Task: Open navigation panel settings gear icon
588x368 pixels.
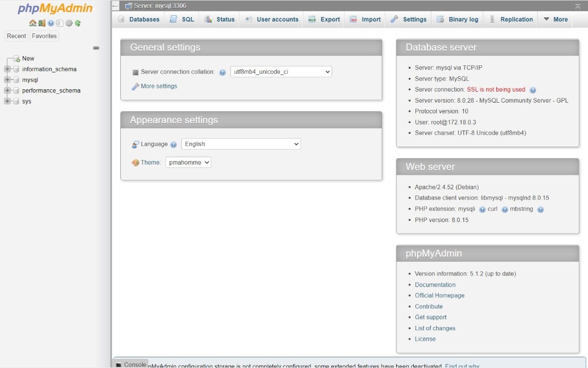Action: pyautogui.click(x=69, y=22)
